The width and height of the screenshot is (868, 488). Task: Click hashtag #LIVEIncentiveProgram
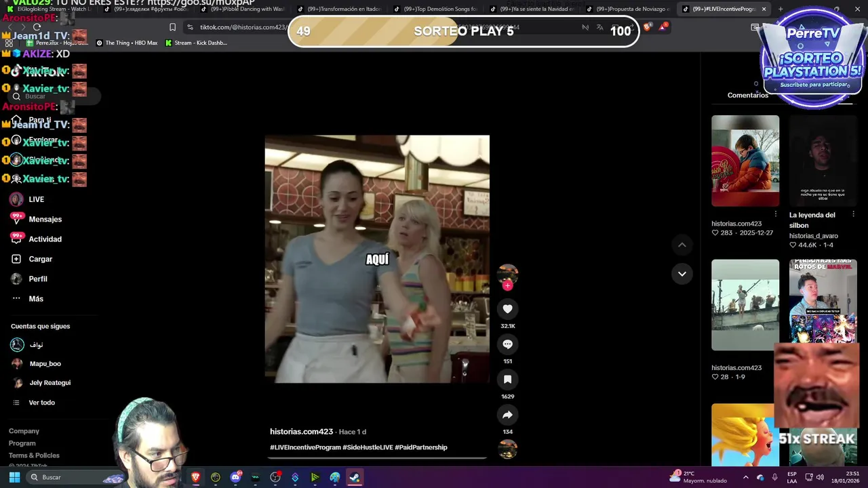[305, 447]
